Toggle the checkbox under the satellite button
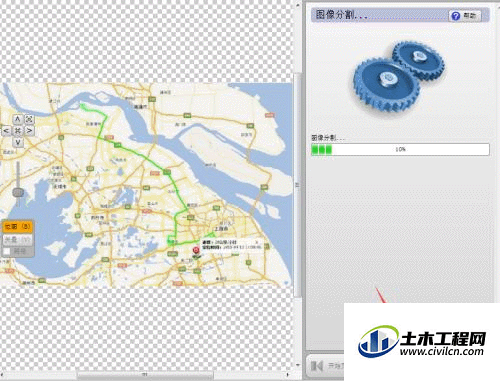 click(7, 251)
